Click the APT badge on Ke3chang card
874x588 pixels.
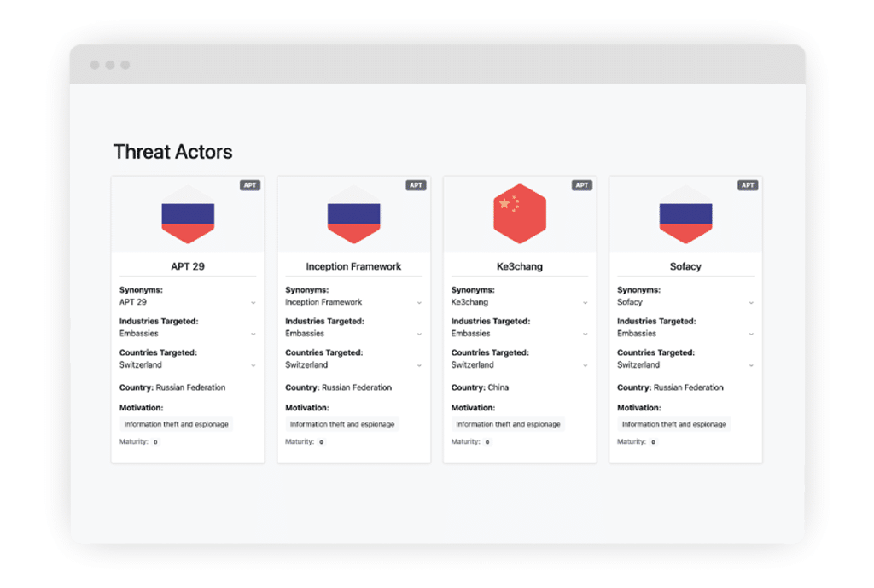click(582, 185)
